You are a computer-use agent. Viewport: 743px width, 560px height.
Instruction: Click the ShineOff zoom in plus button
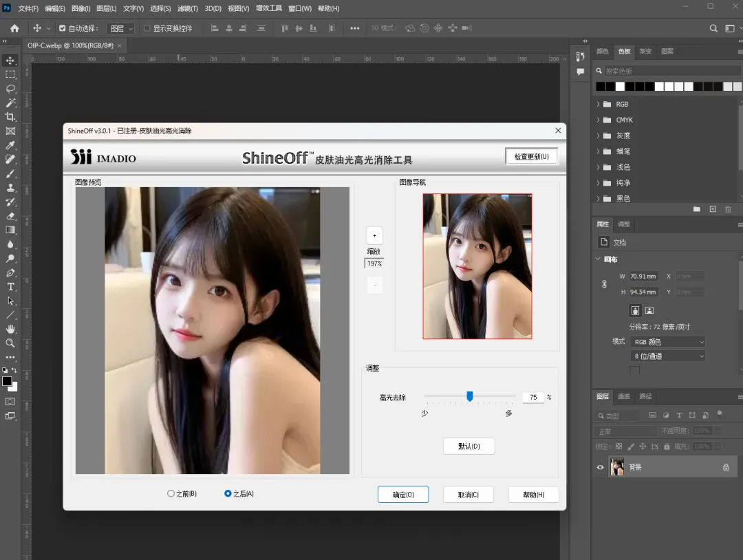tap(374, 235)
